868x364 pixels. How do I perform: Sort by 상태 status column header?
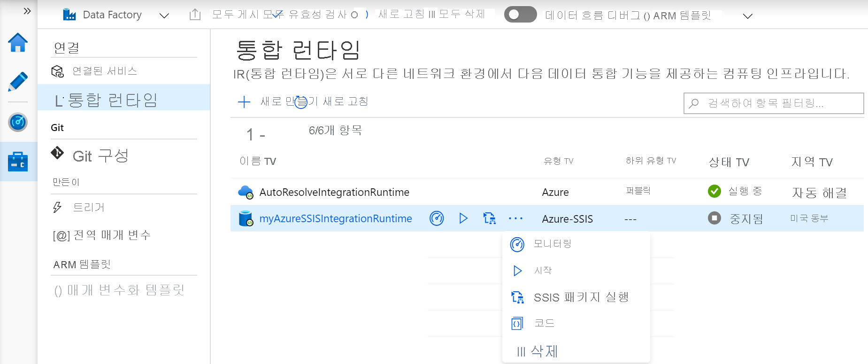coord(729,163)
